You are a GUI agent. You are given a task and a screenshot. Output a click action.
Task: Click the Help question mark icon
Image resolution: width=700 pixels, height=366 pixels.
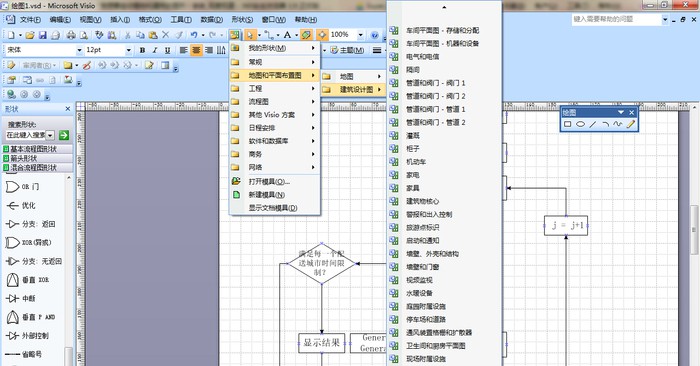click(x=375, y=35)
